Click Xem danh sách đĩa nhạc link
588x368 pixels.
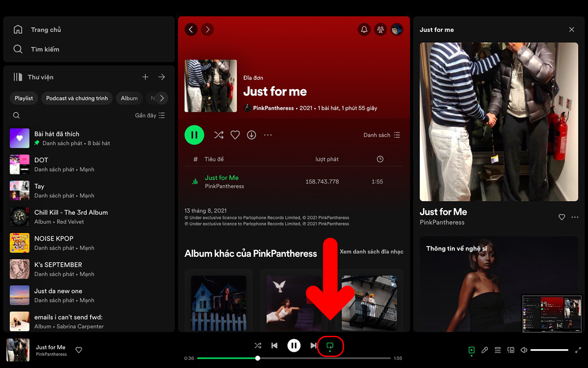coord(371,252)
